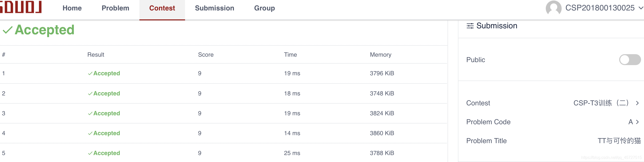This screenshot has height=162, width=644.
Task: Click the user avatar icon
Action: click(x=553, y=8)
